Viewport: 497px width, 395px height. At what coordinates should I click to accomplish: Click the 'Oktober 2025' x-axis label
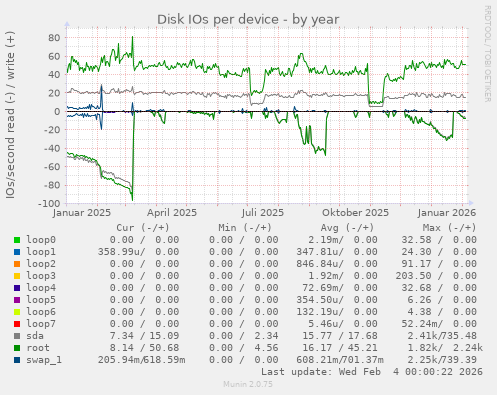click(x=355, y=213)
